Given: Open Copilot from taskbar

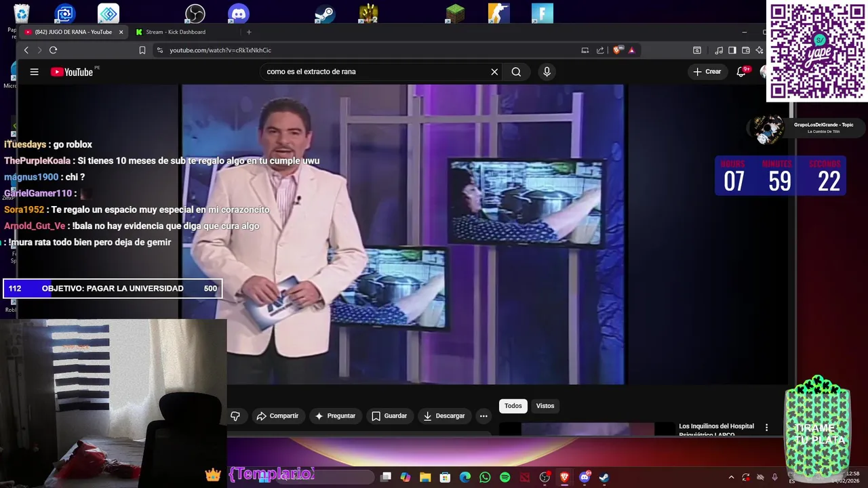Looking at the screenshot, I should [406, 477].
